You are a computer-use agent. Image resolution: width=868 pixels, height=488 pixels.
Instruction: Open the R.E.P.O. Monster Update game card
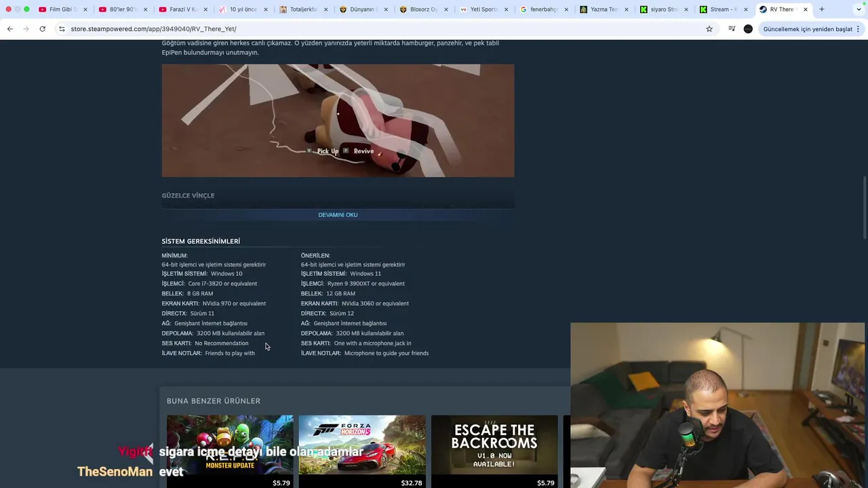(x=230, y=451)
